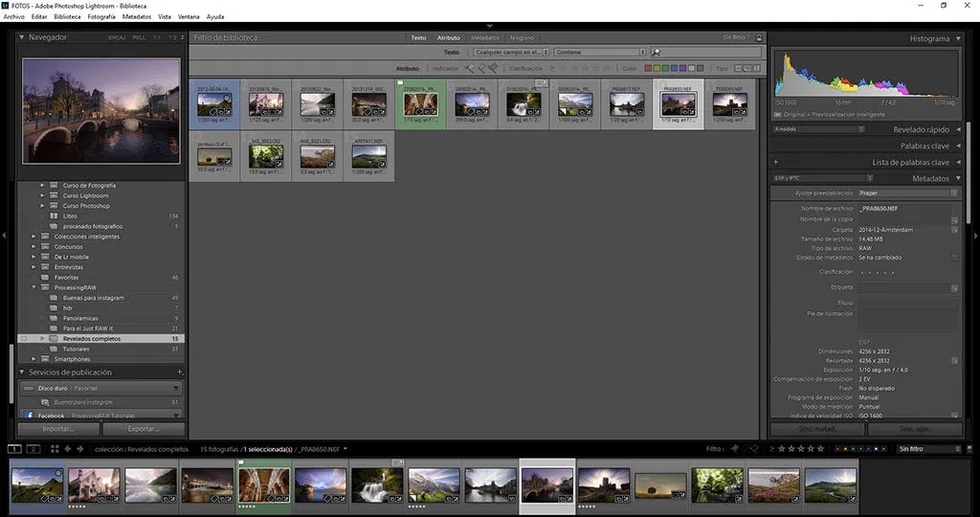The width and height of the screenshot is (980, 517).
Task: Add a publish service with plus icon
Action: (x=180, y=372)
